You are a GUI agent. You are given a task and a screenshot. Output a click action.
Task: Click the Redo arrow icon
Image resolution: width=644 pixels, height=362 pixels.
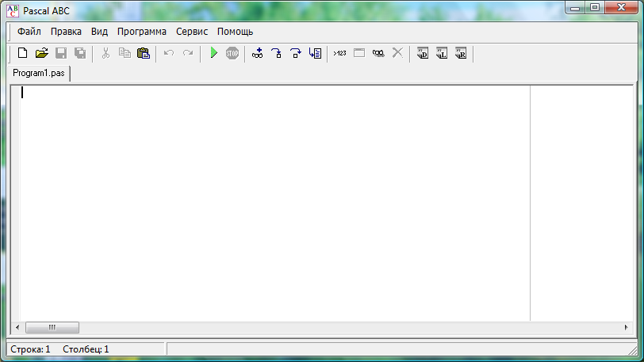pos(188,53)
